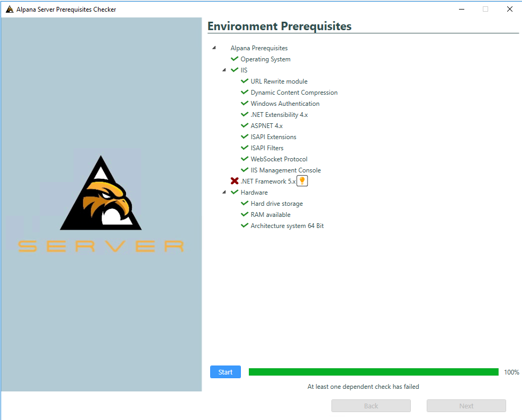
Task: Click the Start button to rerun checks
Action: (226, 372)
